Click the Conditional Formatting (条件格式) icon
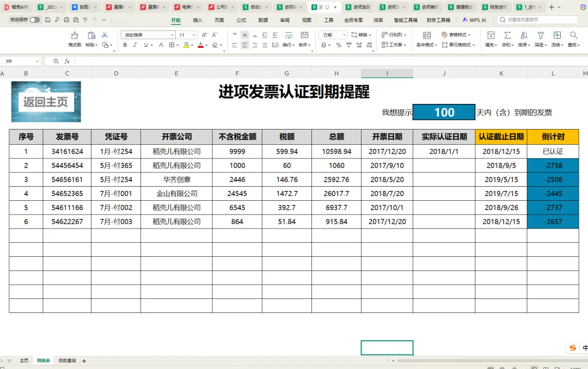The height and width of the screenshot is (369, 588). coord(427,35)
